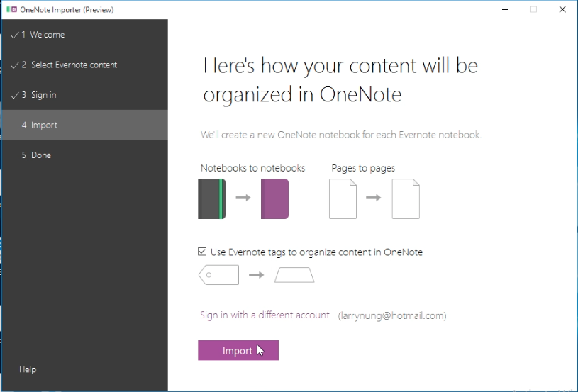Click the 'Here's how your content' heading
Image resolution: width=578 pixels, height=392 pixels.
(x=340, y=80)
